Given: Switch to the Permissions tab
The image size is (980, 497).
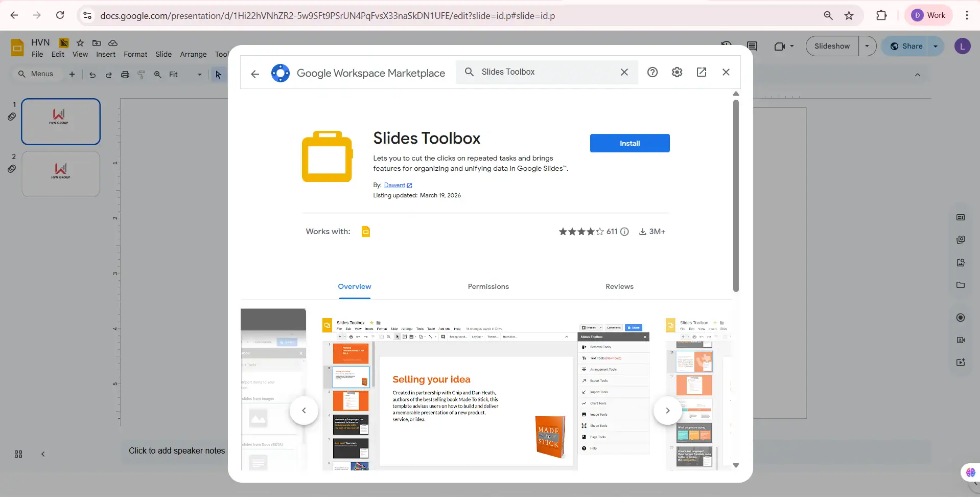Looking at the screenshot, I should [487, 286].
